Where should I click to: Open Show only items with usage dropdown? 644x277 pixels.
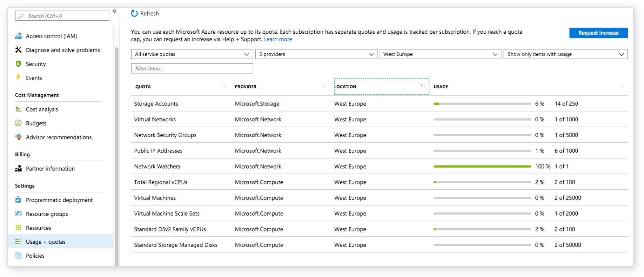point(565,54)
